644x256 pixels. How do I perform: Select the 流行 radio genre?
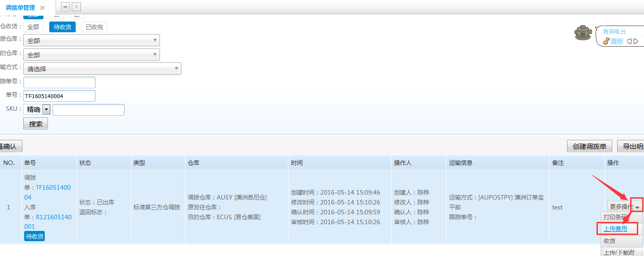[617, 41]
